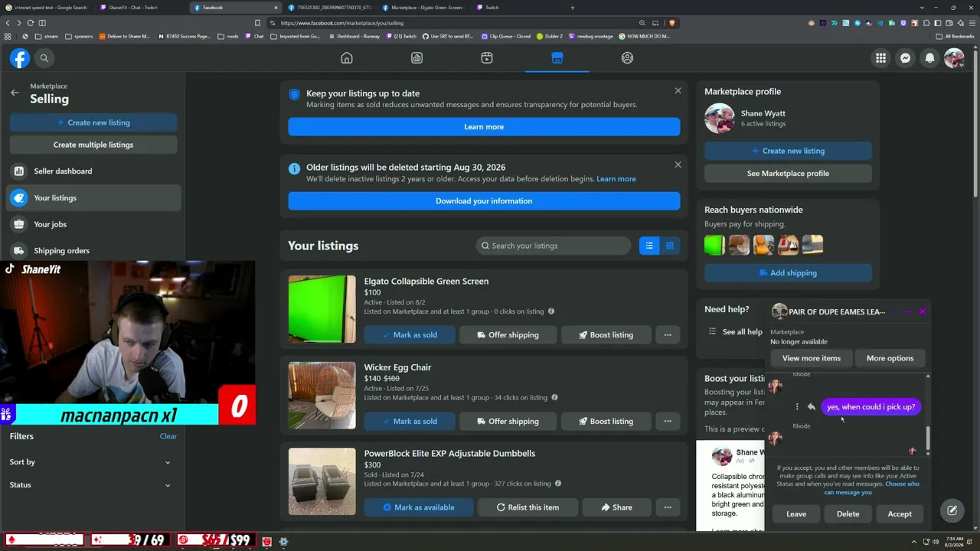The image size is (980, 551).
Task: Clear the listing filters
Action: click(168, 436)
